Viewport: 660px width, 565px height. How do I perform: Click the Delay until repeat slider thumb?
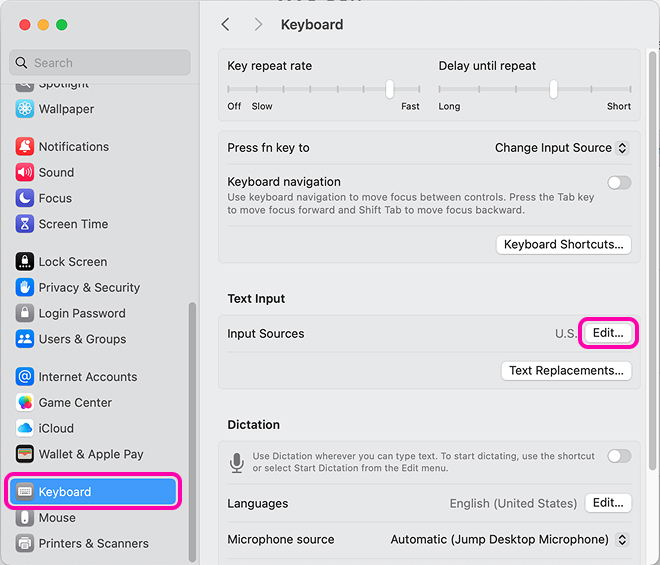[x=553, y=89]
